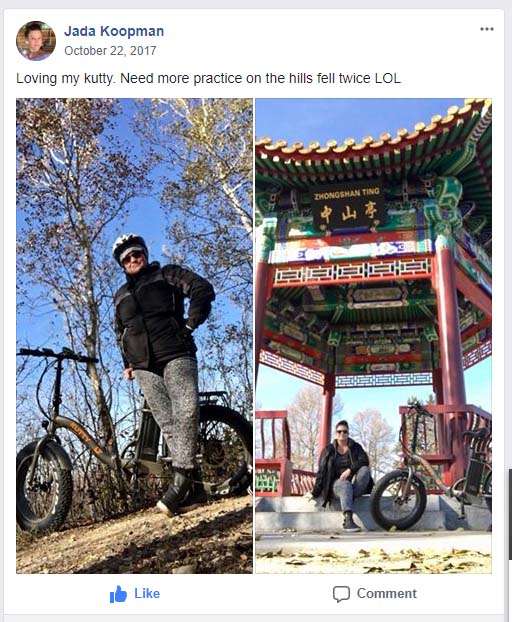Open Jada Koopman's profile name link

point(114,31)
